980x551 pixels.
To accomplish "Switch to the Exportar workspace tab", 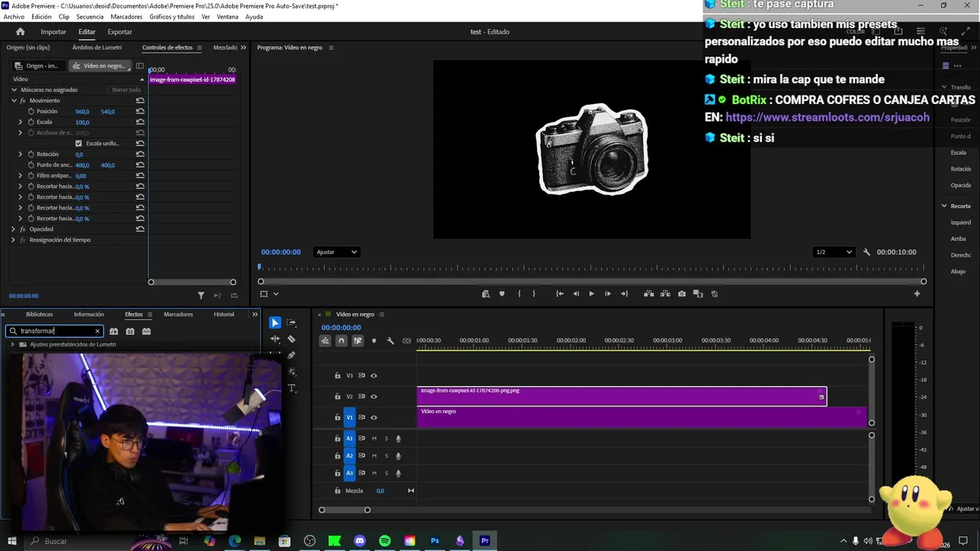I will (119, 31).
